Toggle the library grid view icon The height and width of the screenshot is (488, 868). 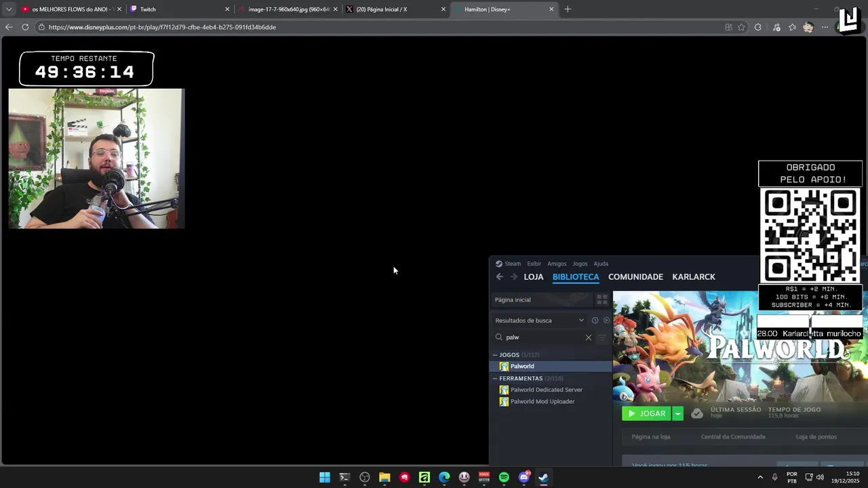point(601,300)
